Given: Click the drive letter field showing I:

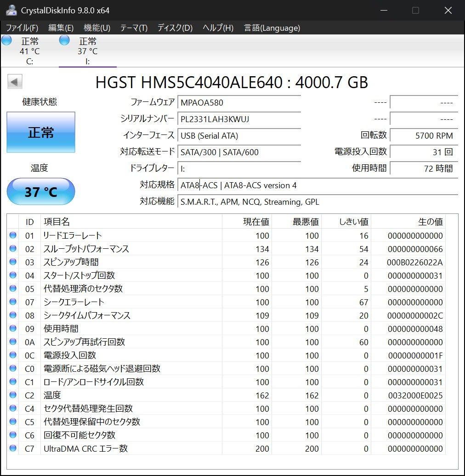Looking at the screenshot, I should tap(239, 168).
